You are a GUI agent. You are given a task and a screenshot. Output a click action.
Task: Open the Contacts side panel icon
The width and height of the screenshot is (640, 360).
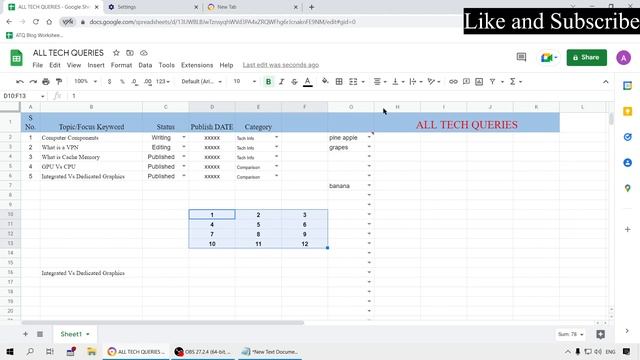coord(628,163)
